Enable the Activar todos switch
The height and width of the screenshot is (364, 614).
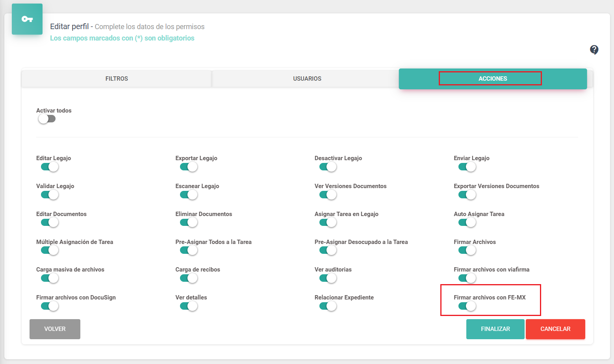tap(47, 119)
